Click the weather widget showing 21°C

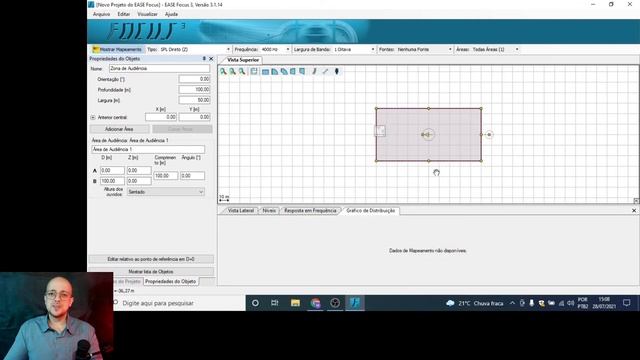pyautogui.click(x=474, y=303)
